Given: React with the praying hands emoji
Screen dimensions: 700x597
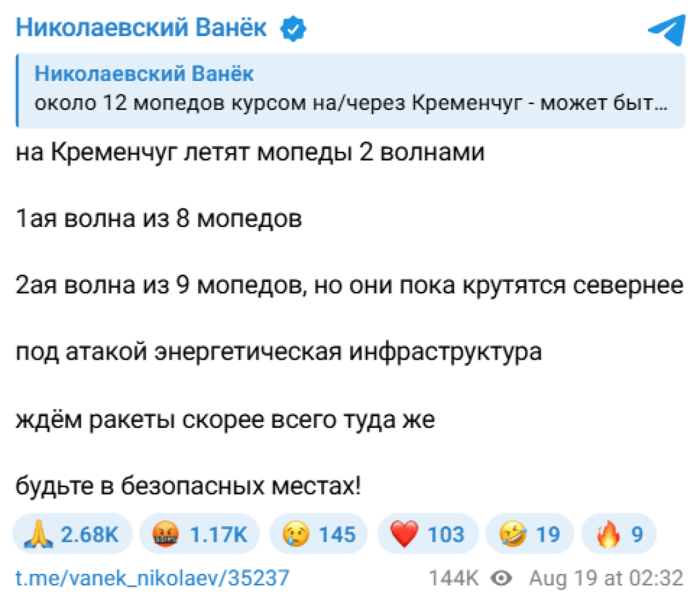Looking at the screenshot, I should pos(72,534).
